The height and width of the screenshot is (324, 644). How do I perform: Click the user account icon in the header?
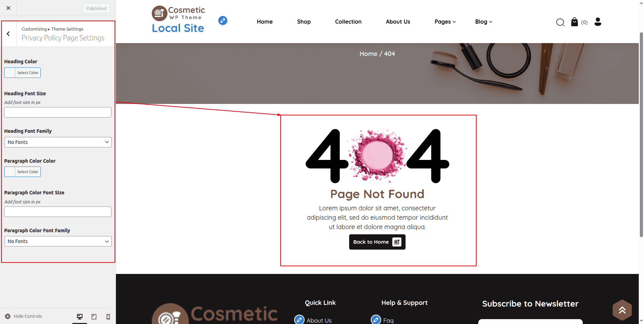tap(598, 22)
